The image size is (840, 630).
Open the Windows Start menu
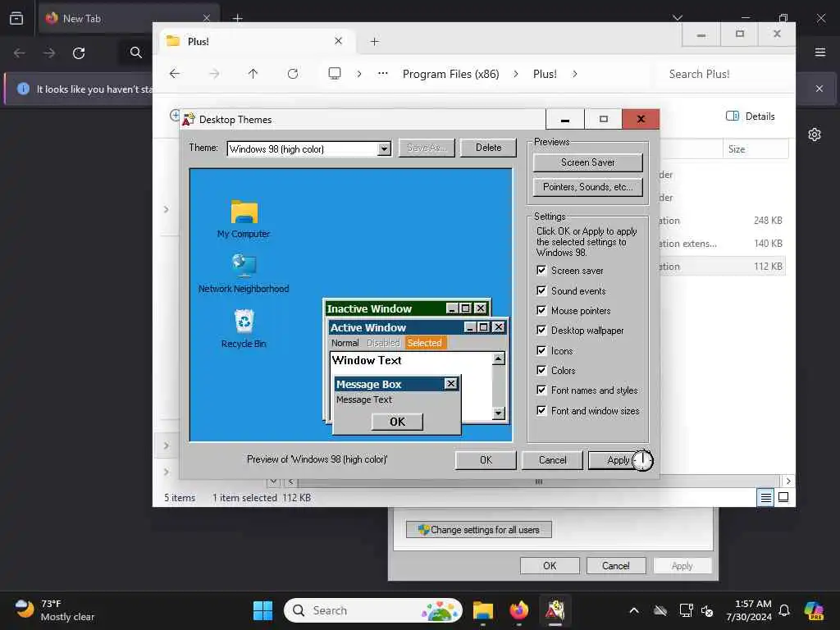pos(262,610)
